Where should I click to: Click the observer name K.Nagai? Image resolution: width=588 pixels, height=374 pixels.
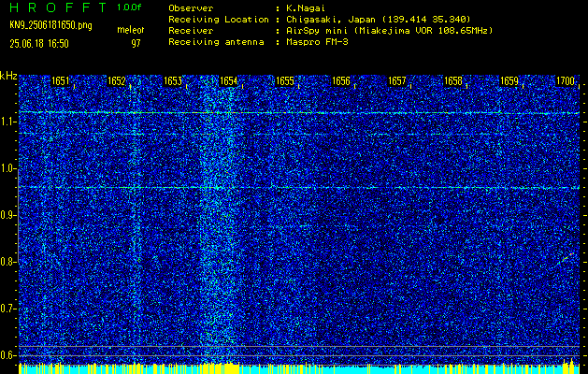pos(306,7)
